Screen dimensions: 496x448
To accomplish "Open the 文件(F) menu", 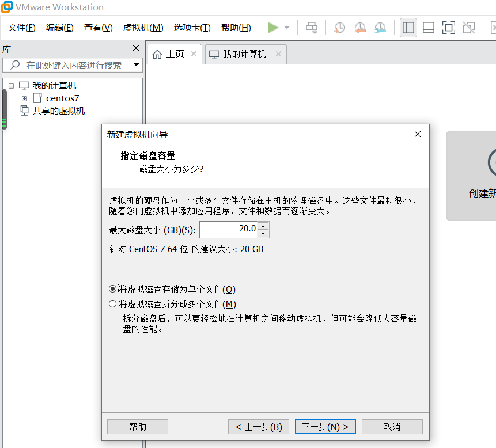I will [21, 28].
